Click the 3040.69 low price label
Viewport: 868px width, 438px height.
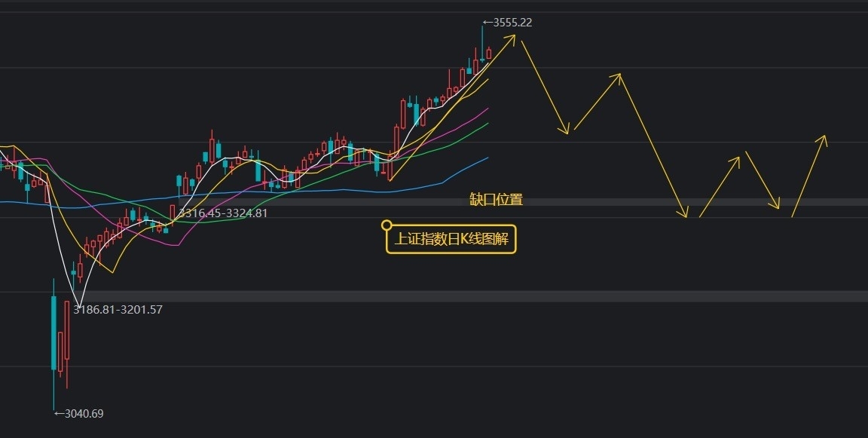[78, 414]
